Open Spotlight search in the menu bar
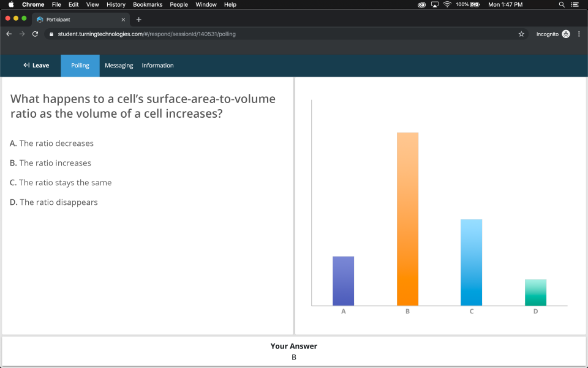The width and height of the screenshot is (588, 368). (x=561, y=4)
